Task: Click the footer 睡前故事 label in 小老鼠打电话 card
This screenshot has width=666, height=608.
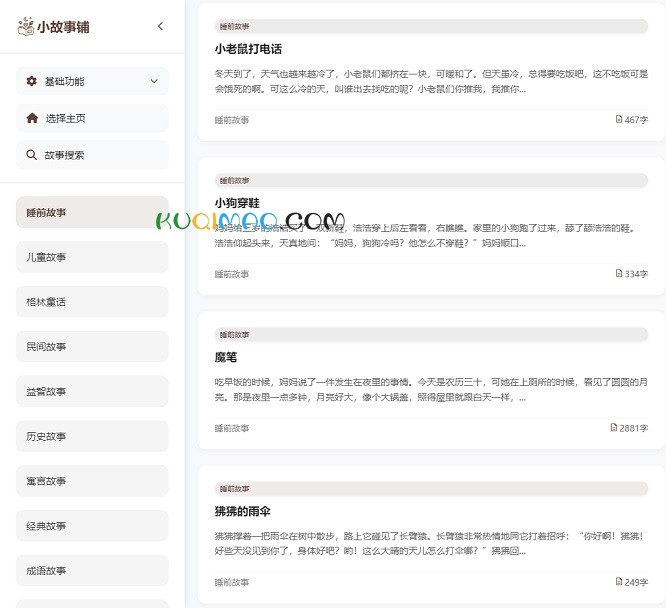Action: tap(231, 120)
